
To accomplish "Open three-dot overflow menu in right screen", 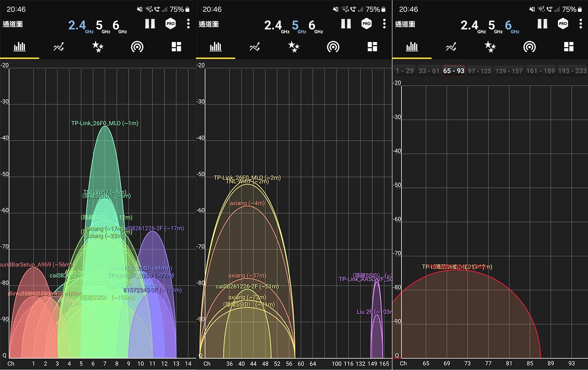I will point(580,24).
